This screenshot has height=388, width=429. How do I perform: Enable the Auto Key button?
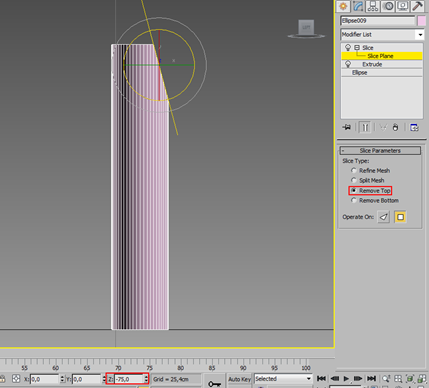(x=239, y=379)
